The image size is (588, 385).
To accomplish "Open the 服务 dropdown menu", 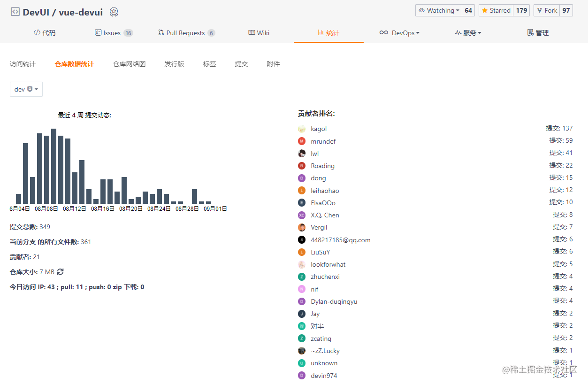I will click(x=468, y=33).
